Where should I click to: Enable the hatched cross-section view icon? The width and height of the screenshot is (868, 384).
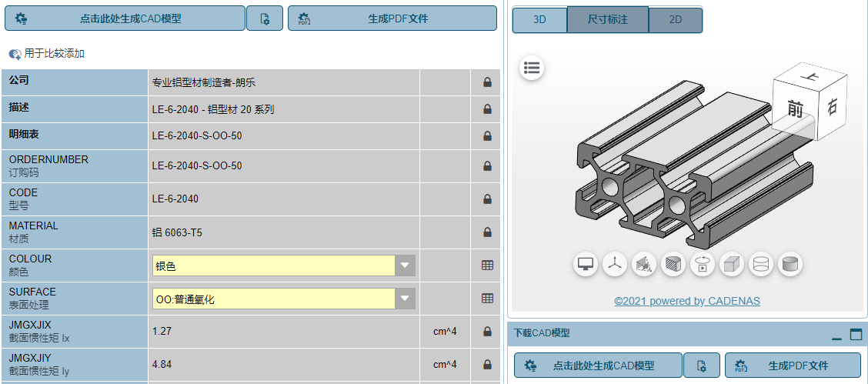click(x=673, y=264)
